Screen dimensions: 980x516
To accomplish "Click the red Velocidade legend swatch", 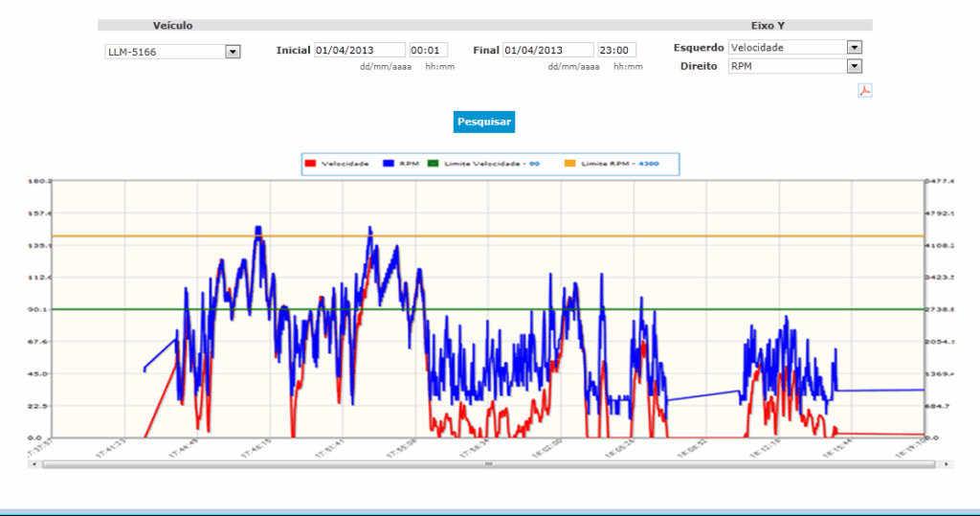I will pos(310,164).
